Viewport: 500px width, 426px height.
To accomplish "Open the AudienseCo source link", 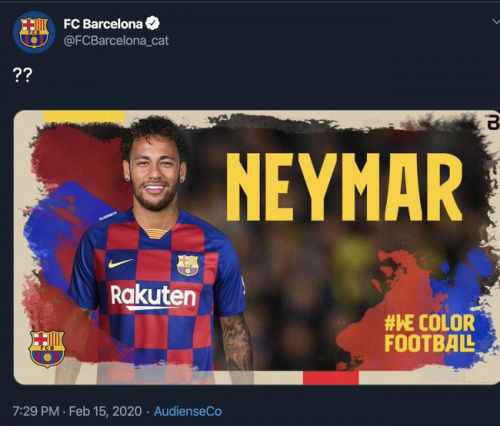I will click(x=188, y=411).
